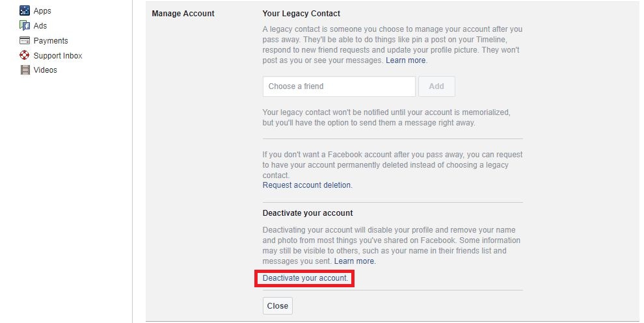This screenshot has width=644, height=323.
Task: Click the Choose a friend input field
Action: [339, 86]
